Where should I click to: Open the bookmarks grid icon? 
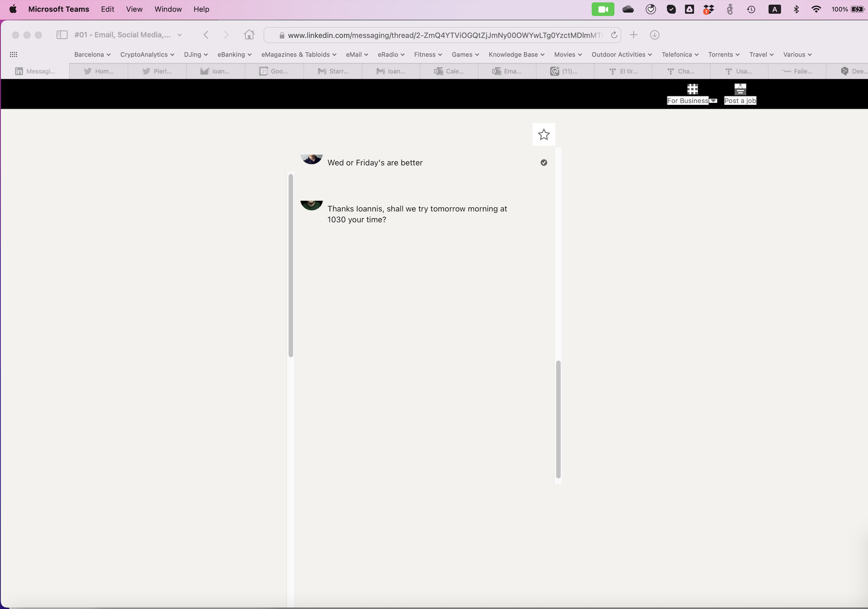(14, 55)
